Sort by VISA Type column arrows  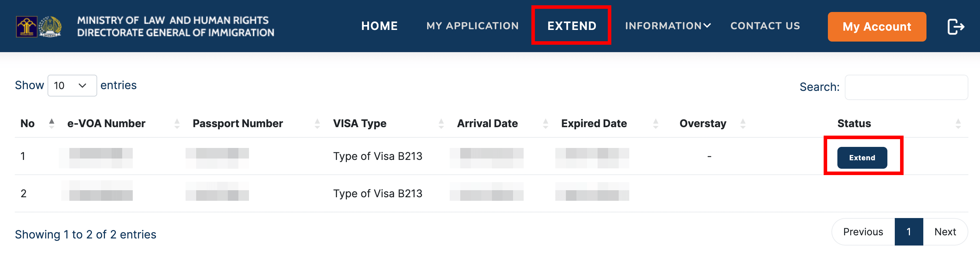pos(441,123)
